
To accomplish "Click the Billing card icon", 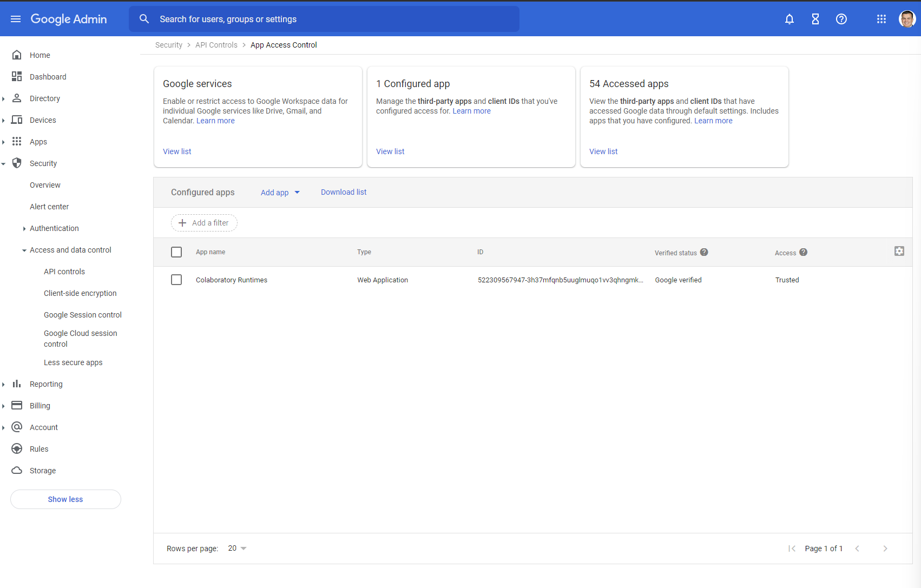I will (x=17, y=406).
